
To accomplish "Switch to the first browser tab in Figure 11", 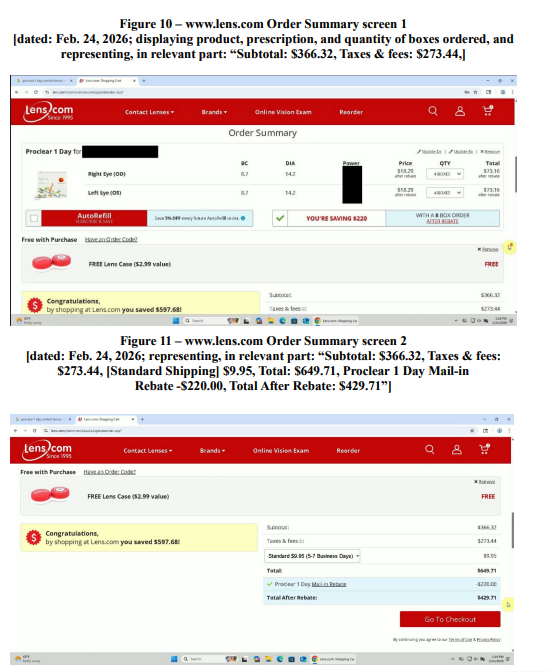I will click(43, 419).
